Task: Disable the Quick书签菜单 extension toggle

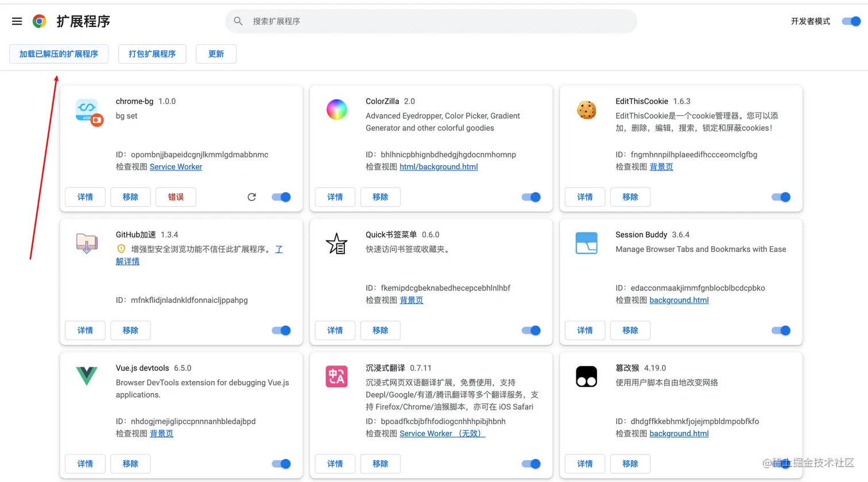Action: coord(531,331)
